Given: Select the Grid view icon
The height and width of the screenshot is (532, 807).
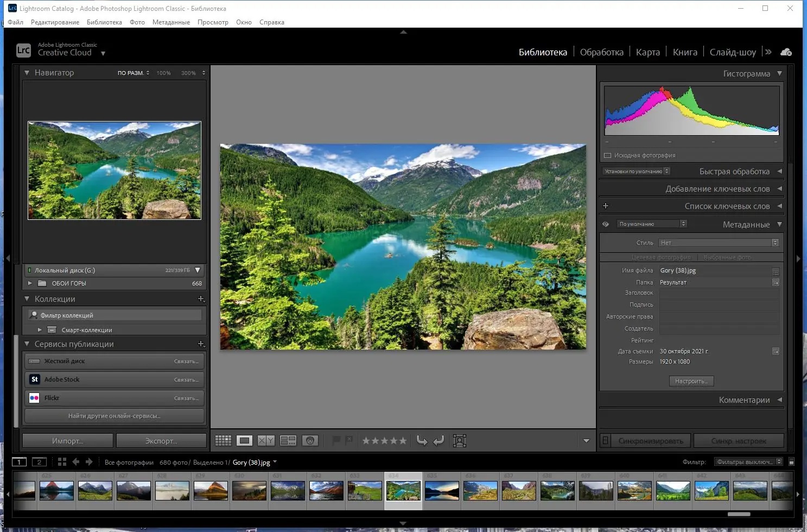Looking at the screenshot, I should [223, 440].
